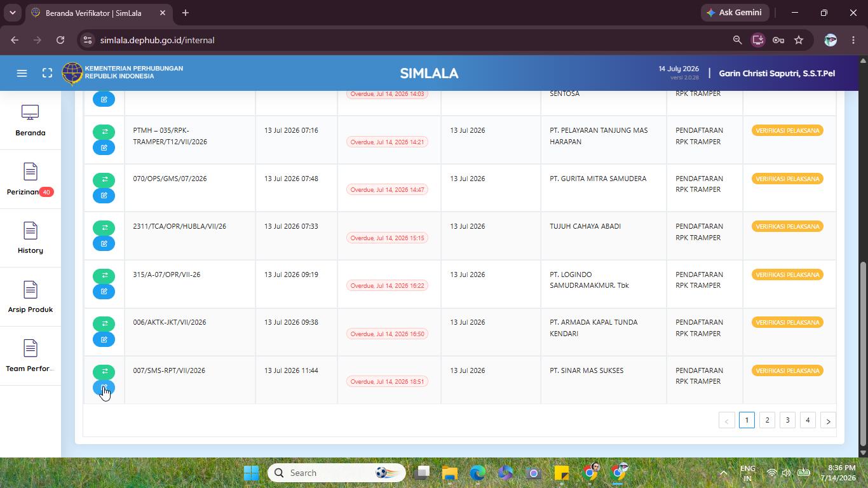Screen dimensions: 868x488
Task: Expand the tab search dropdown arrow
Action: coord(12,13)
